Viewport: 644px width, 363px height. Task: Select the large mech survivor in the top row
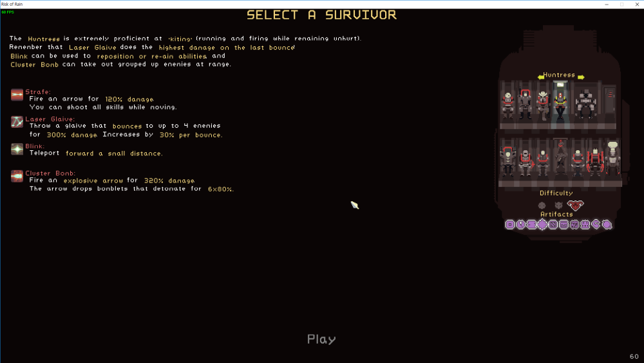tap(585, 104)
